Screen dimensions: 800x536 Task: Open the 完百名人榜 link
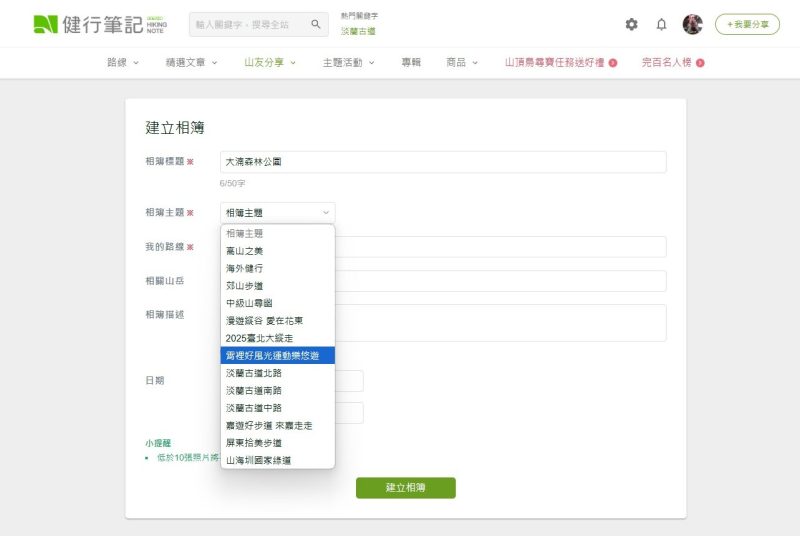pyautogui.click(x=672, y=62)
